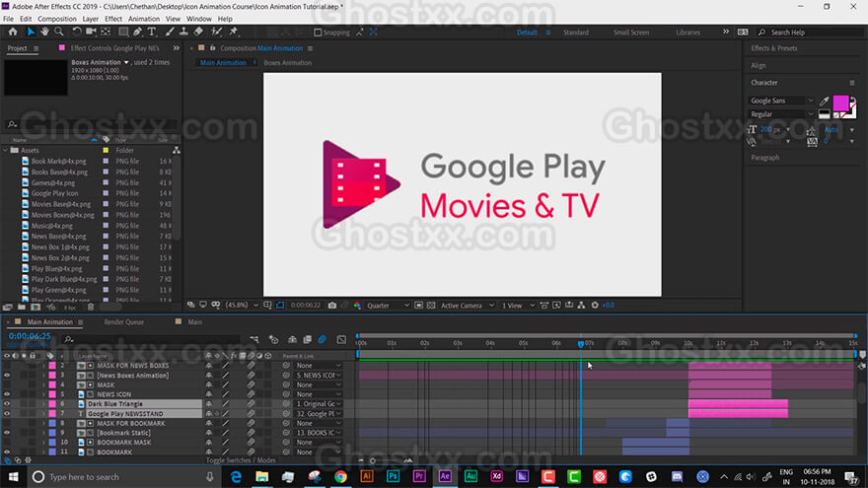This screenshot has width=868, height=488.
Task: Open the Quarter resolution dropdown
Action: tap(388, 306)
